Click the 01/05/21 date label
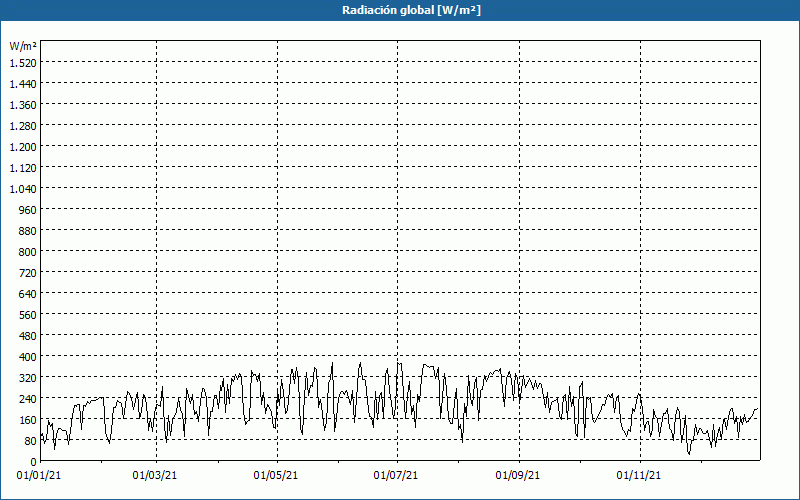 [276, 476]
